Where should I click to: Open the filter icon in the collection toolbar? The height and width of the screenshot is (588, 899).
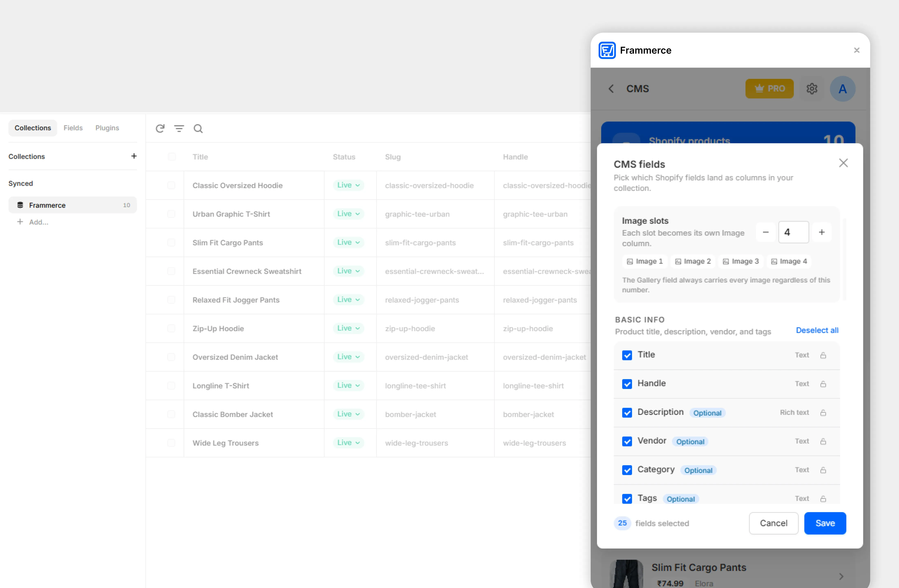tap(179, 128)
